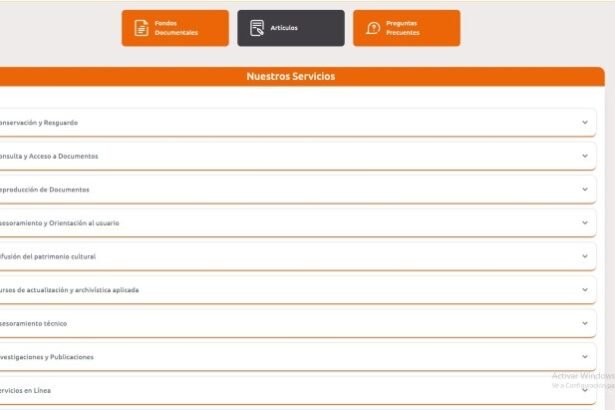This screenshot has height=410, width=615.
Task: Select Difusión del patrimonio cultural text
Action: point(47,256)
